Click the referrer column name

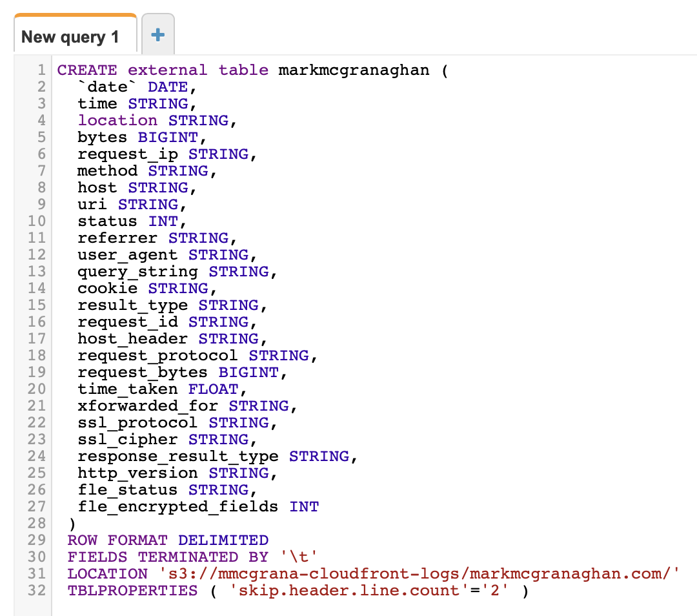118,238
